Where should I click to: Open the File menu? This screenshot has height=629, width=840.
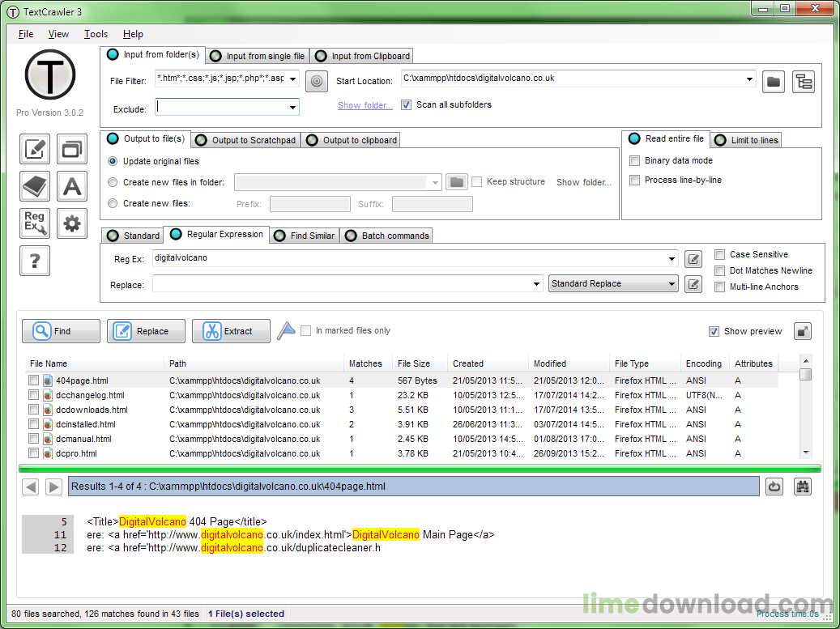coord(26,34)
